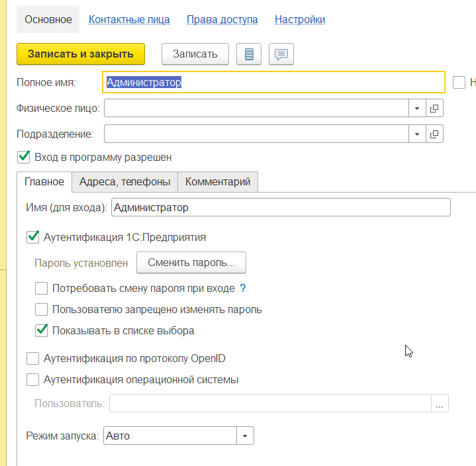Click the speech bubble discussion icon
This screenshot has height=466, width=476.
click(281, 54)
